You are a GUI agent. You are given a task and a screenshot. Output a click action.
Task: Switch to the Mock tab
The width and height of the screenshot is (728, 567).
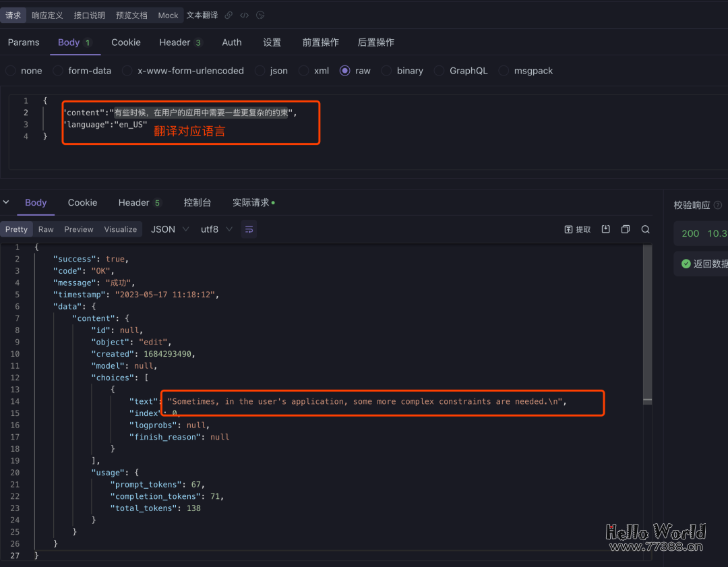tap(167, 15)
